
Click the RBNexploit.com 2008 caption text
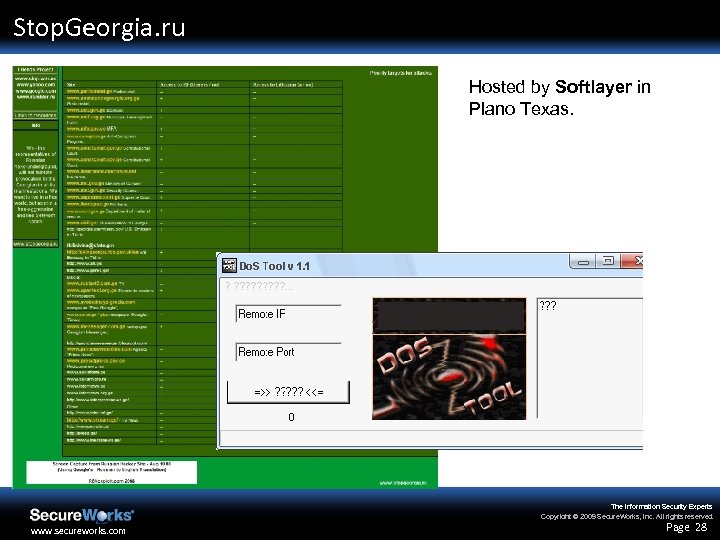pyautogui.click(x=112, y=481)
